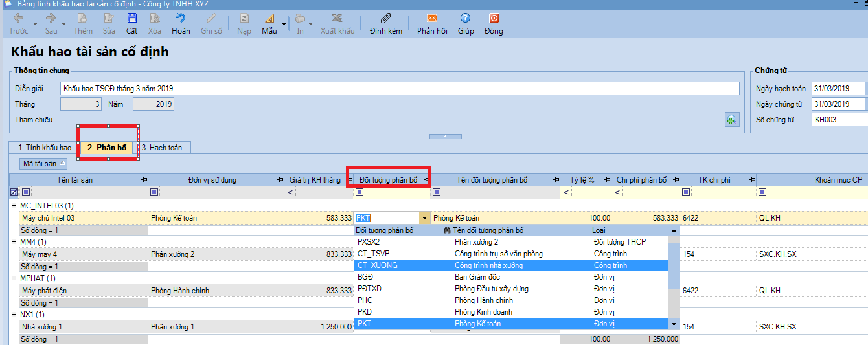Image resolution: width=868 pixels, height=345 pixels.
Task: Open the In dropdown arrow
Action: coord(310,24)
